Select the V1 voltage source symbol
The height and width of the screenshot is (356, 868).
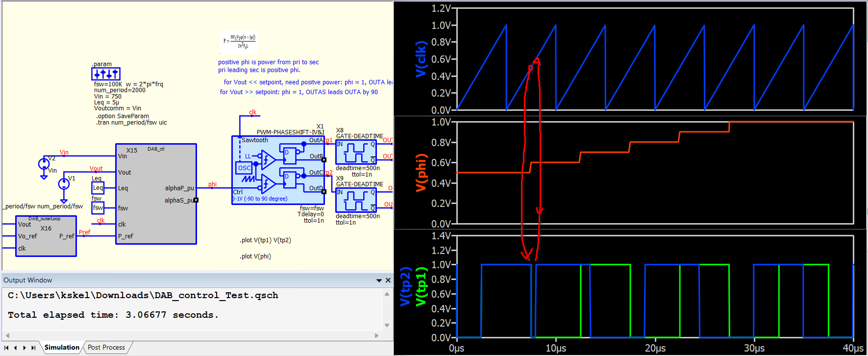click(x=64, y=184)
